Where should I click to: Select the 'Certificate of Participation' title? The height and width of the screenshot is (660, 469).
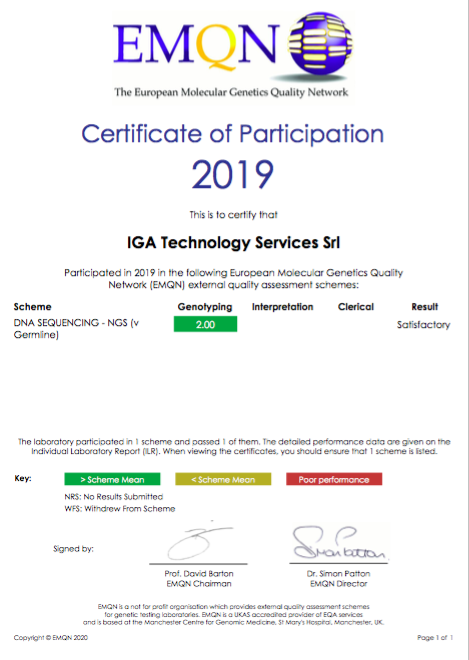pyautogui.click(x=232, y=134)
